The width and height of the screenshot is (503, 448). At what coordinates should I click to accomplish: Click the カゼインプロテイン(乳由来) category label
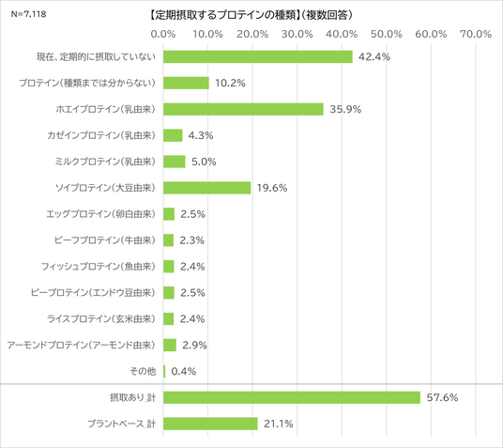(x=101, y=135)
